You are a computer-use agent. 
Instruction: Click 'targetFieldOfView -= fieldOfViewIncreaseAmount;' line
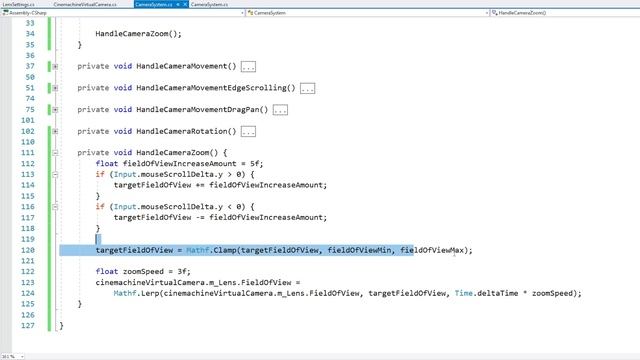click(220, 218)
